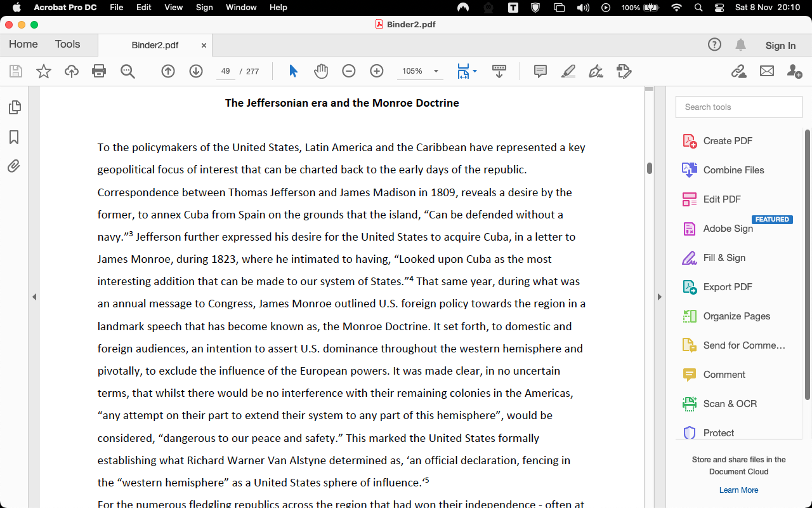The image size is (812, 508).
Task: Switch to the Tools tab
Action: (67, 44)
